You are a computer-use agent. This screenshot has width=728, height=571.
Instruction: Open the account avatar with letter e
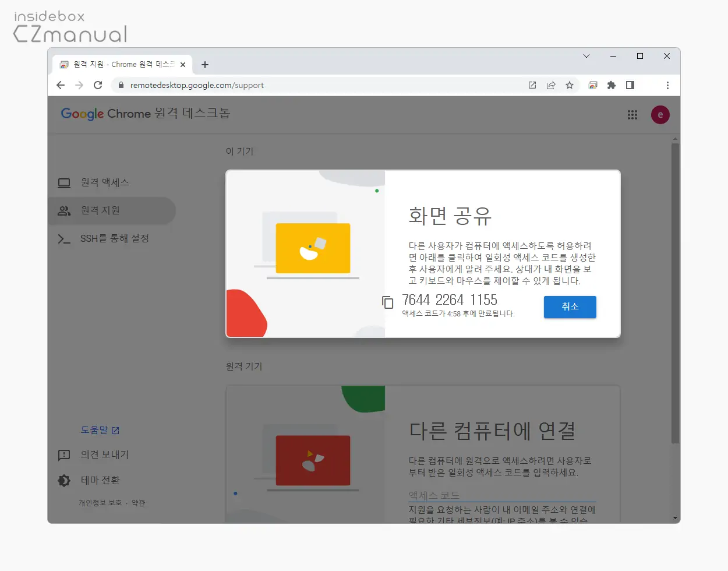[660, 115]
